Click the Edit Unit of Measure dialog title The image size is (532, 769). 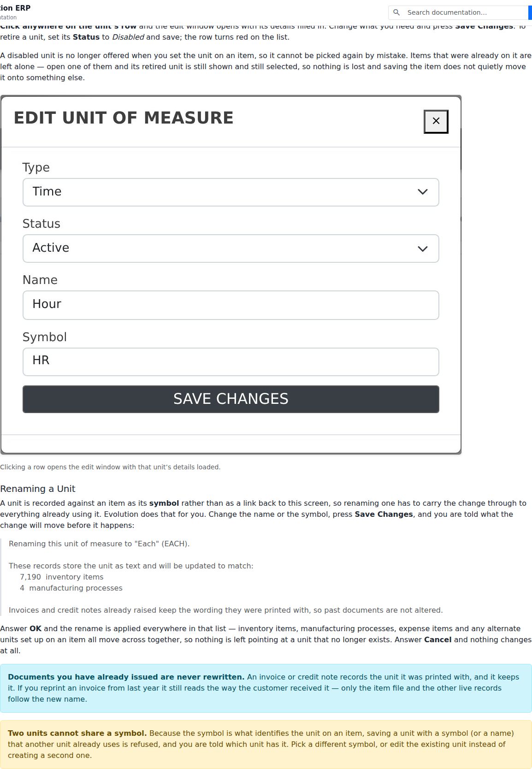pyautogui.click(x=124, y=118)
